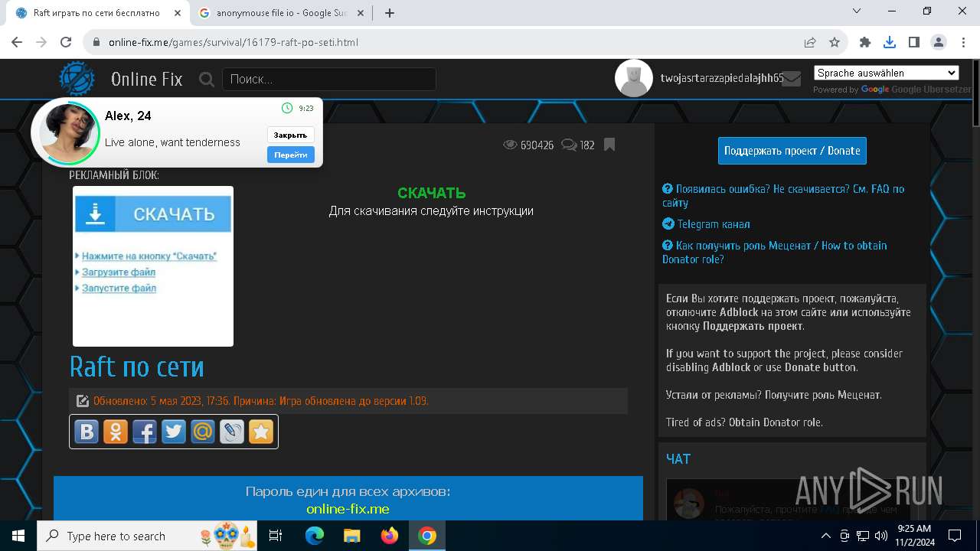Open Chrome downloads icon
The image size is (980, 551).
click(890, 42)
